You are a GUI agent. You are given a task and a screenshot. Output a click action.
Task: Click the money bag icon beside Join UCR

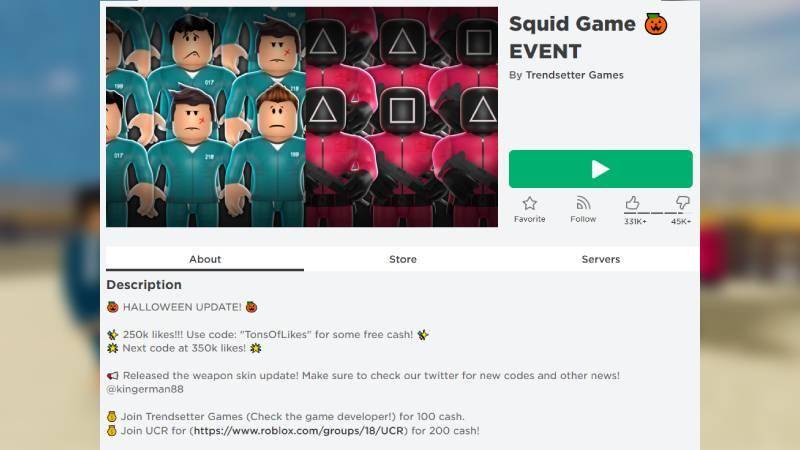112,431
